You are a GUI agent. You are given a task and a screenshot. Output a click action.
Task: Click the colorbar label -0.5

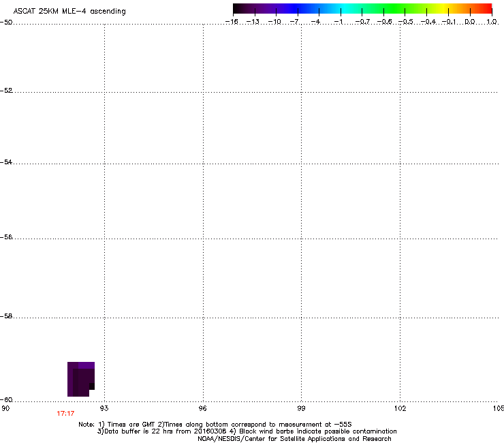406,22
